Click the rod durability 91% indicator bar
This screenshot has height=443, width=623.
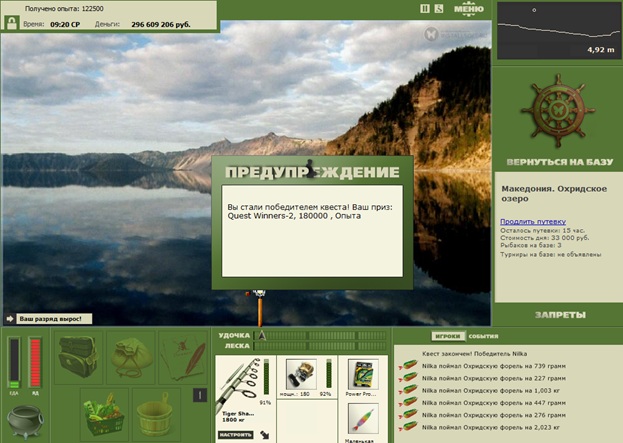click(x=266, y=377)
